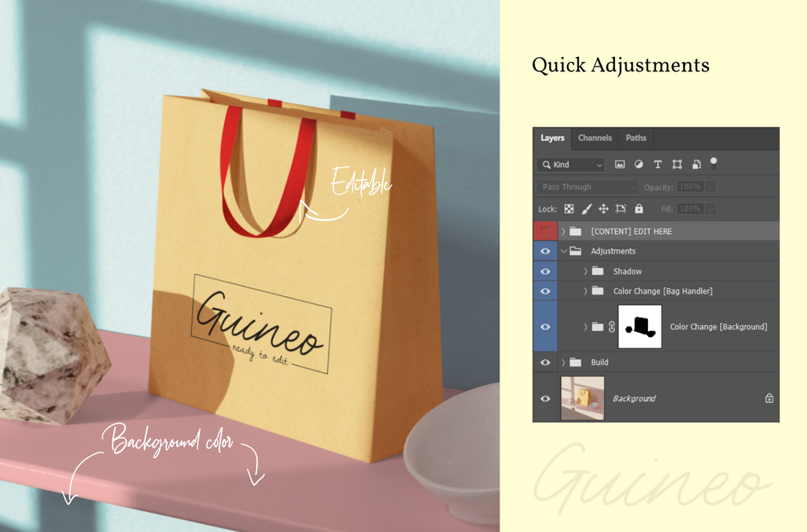Hide the Build group
The width and height of the screenshot is (807, 532).
click(545, 362)
